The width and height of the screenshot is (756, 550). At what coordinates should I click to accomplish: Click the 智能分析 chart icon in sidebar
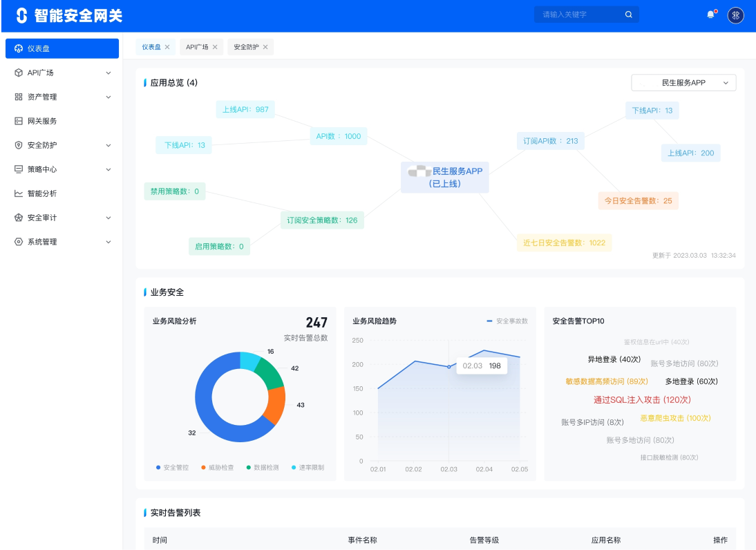click(19, 193)
